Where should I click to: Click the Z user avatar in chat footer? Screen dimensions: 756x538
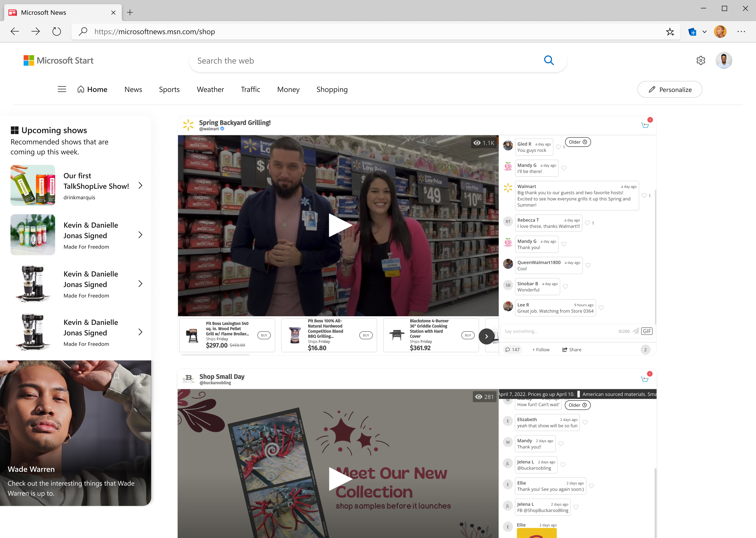[645, 350]
